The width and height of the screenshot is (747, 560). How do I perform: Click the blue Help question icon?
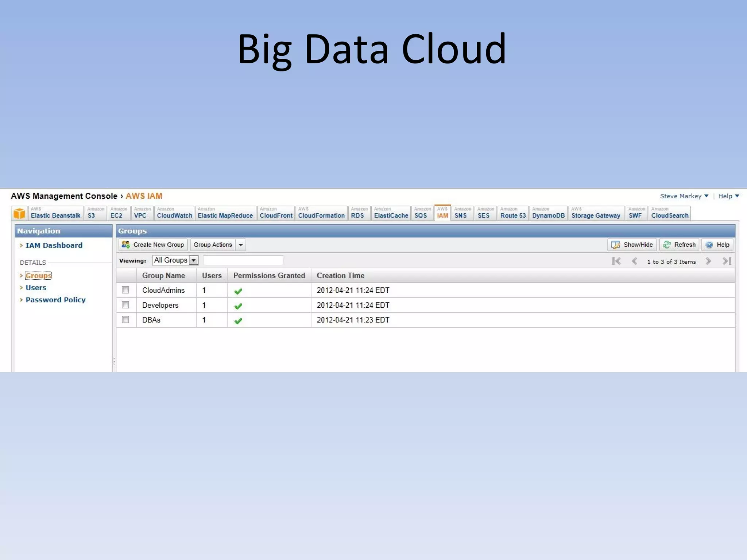pos(709,245)
